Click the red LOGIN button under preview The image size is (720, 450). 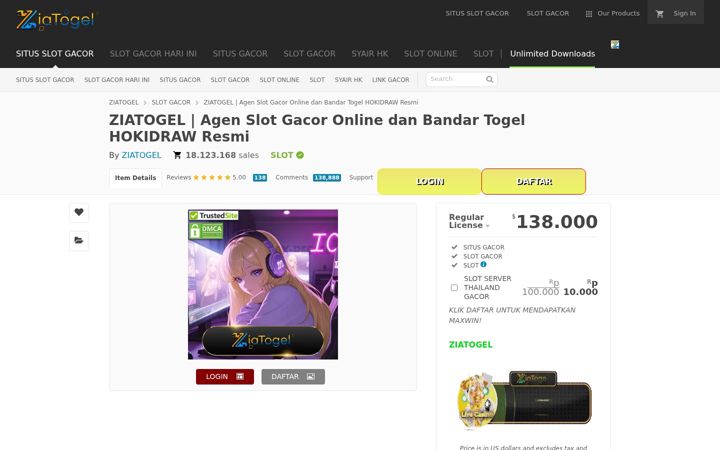coord(225,377)
